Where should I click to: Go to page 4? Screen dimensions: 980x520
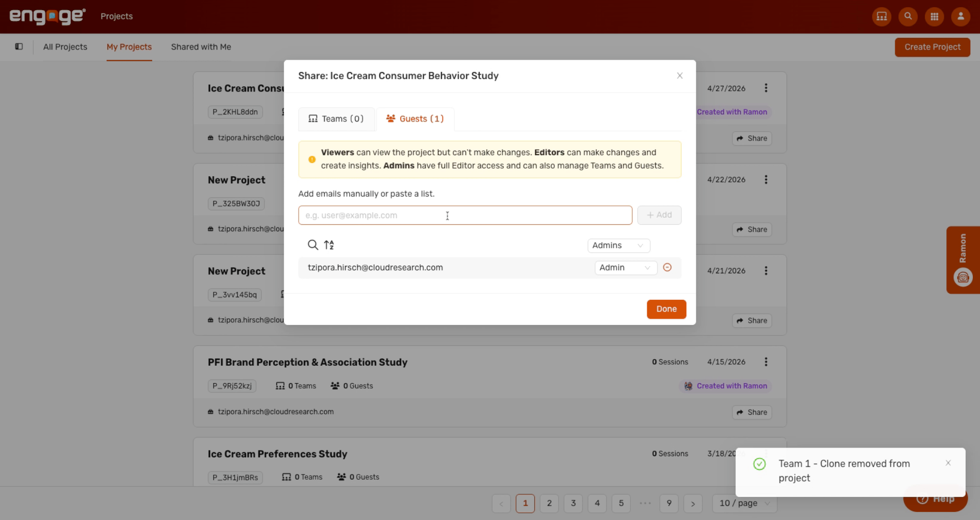597,503
